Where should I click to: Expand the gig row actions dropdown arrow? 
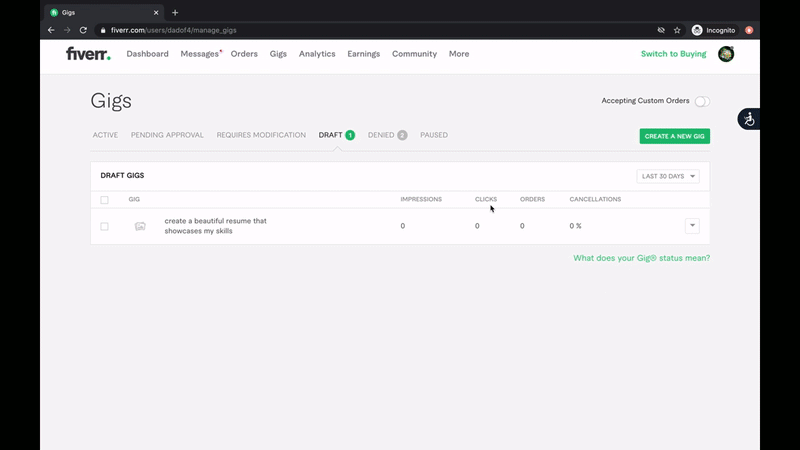(x=692, y=226)
